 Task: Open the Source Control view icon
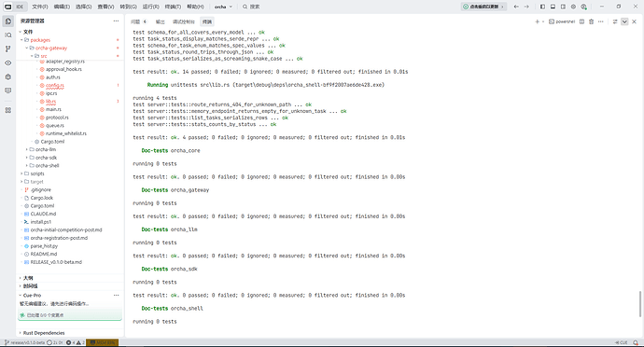pos(8,49)
